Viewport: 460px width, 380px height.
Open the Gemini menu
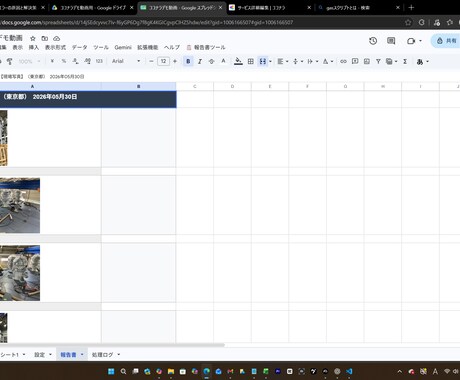[x=123, y=47]
